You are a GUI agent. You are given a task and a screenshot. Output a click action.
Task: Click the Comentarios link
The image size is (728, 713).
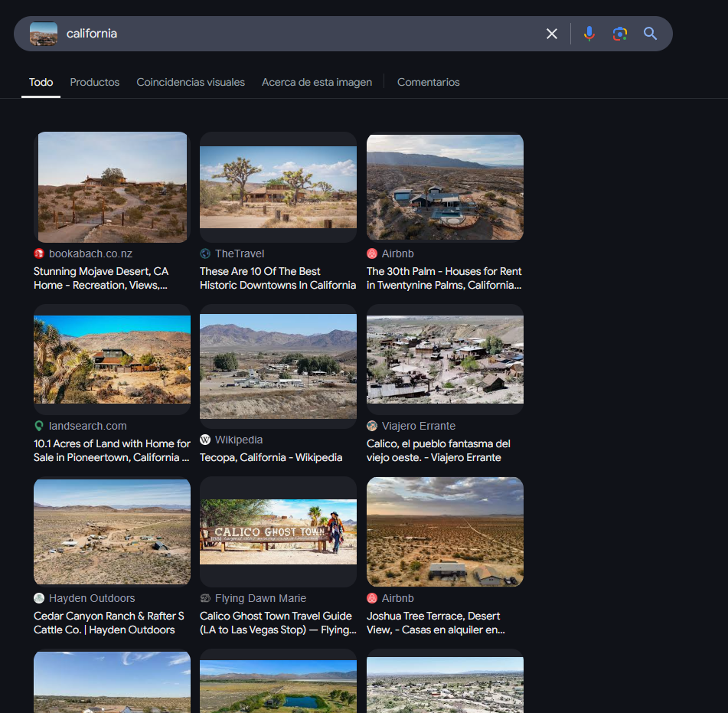pos(428,82)
